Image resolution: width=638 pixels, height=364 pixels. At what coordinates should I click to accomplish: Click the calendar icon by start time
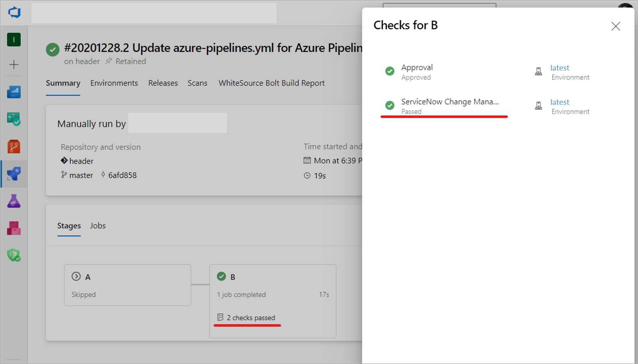point(307,160)
